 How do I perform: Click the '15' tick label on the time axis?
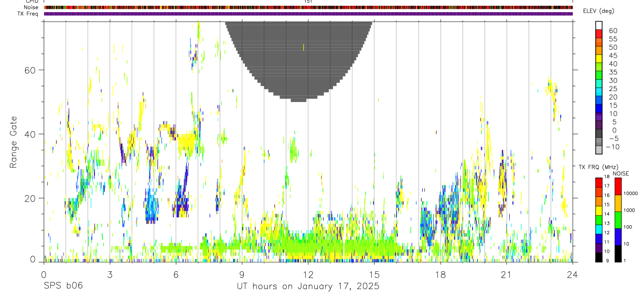pyautogui.click(x=374, y=274)
